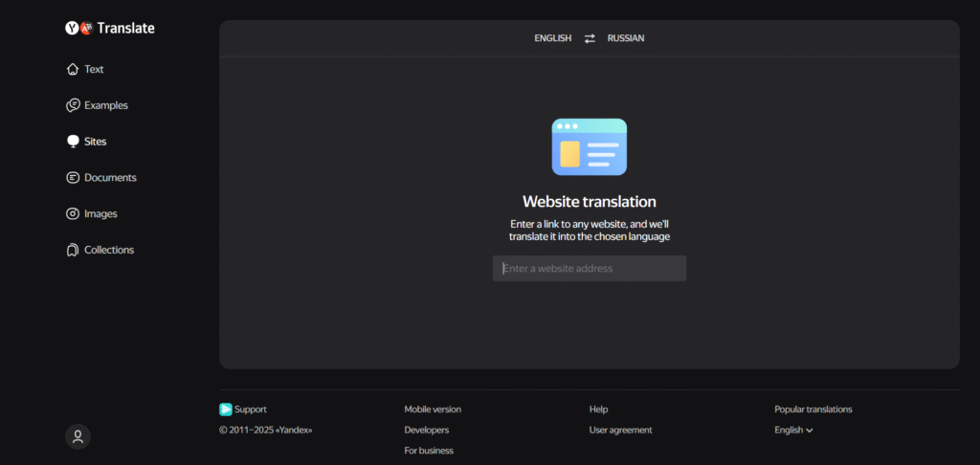Go to the Documents menu item
Screen dimensions: 980x465
click(x=110, y=178)
